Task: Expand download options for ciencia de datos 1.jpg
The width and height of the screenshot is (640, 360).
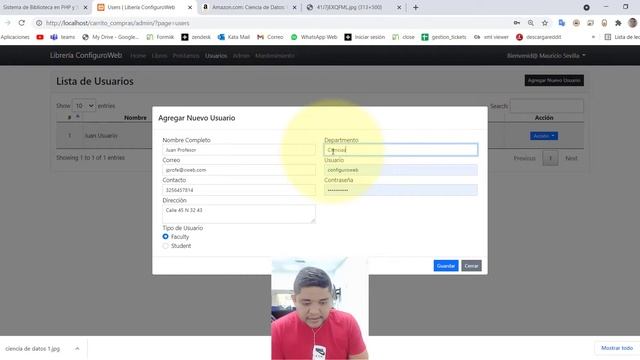Action: pos(77,349)
